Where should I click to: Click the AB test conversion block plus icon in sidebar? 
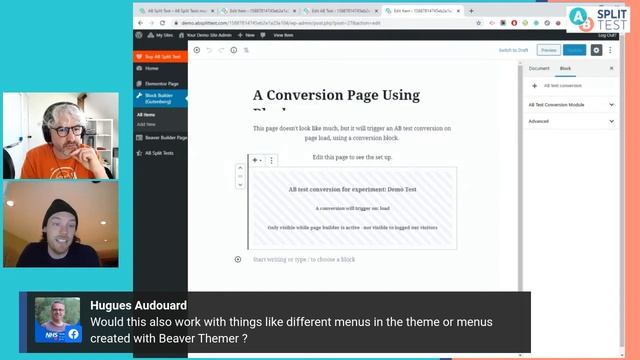point(534,86)
